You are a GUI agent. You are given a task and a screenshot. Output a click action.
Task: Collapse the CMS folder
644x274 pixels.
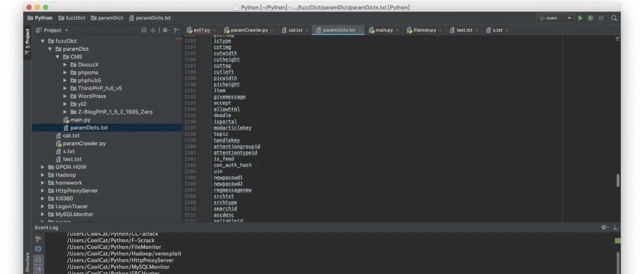(58, 57)
